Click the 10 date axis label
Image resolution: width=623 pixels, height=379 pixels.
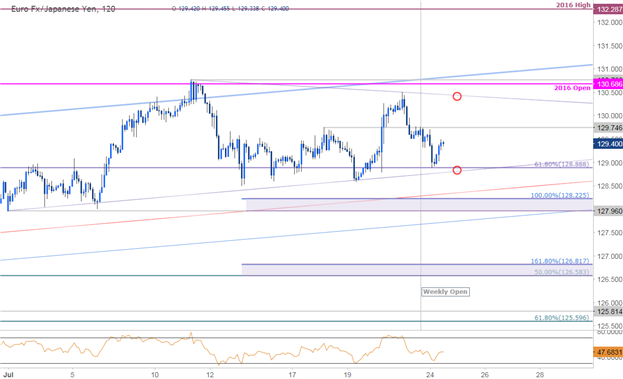pos(155,375)
